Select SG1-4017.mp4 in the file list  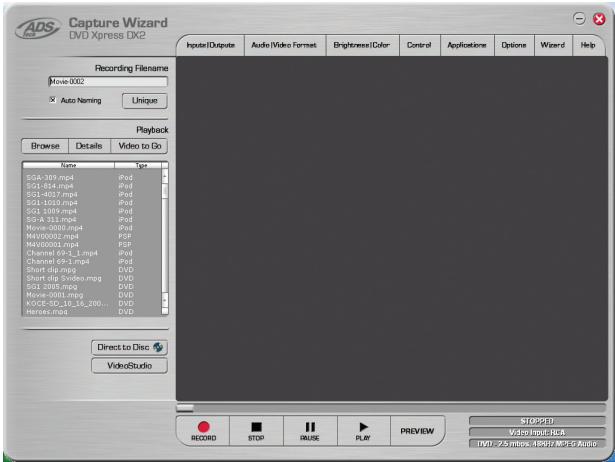point(92,195)
